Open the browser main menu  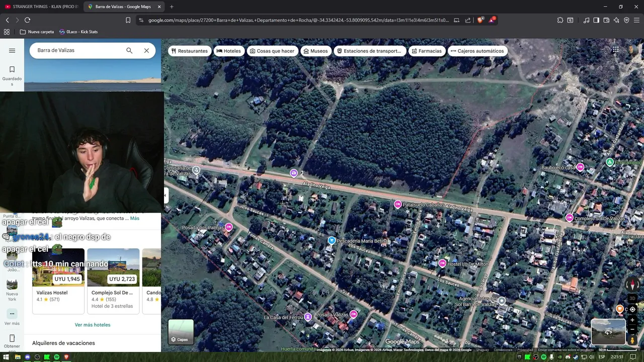tap(636, 20)
